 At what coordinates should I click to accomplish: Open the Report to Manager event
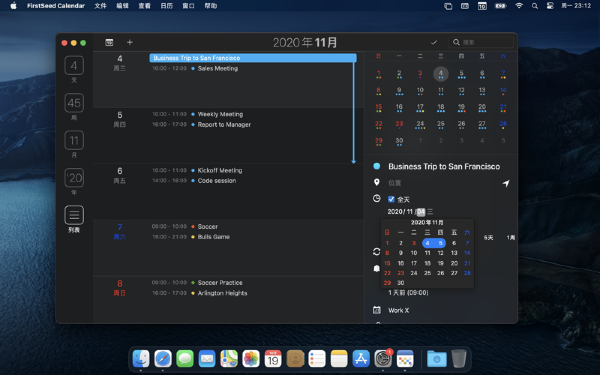click(224, 125)
